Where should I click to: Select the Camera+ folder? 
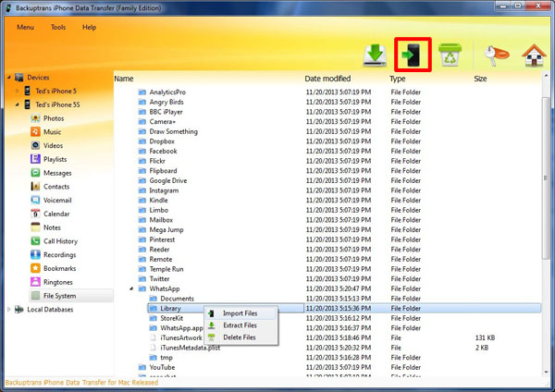click(x=163, y=122)
